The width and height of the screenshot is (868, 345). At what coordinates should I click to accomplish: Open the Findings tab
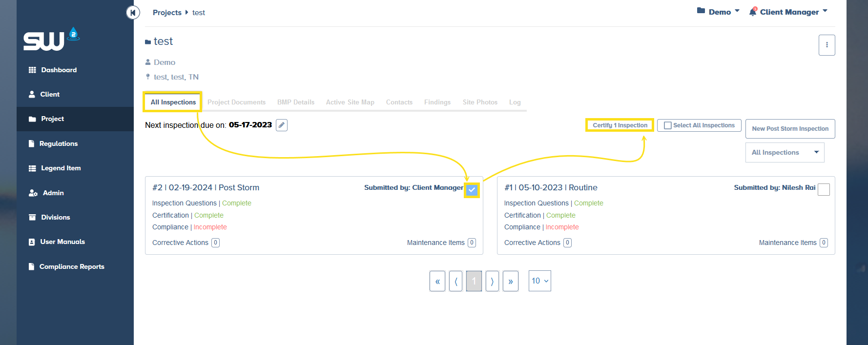pyautogui.click(x=437, y=102)
